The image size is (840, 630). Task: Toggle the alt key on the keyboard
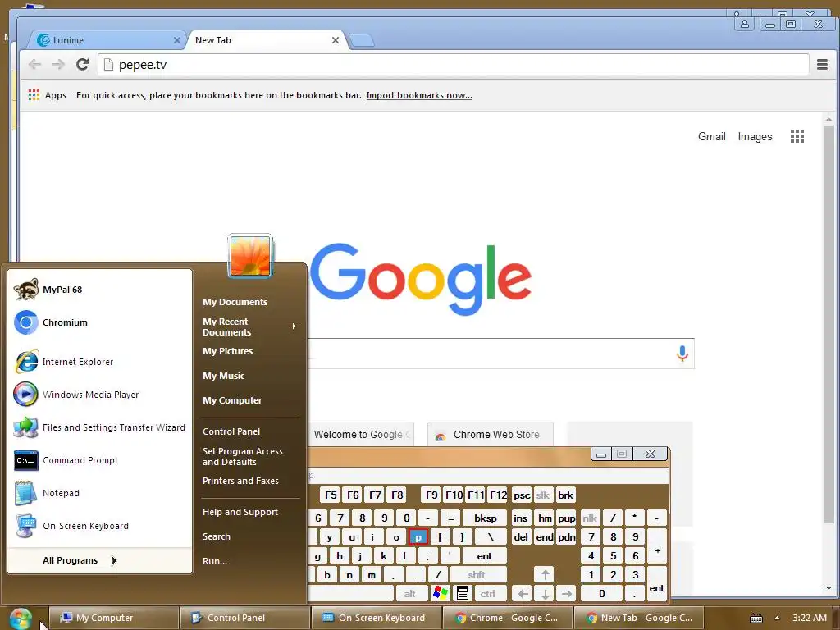click(410, 593)
